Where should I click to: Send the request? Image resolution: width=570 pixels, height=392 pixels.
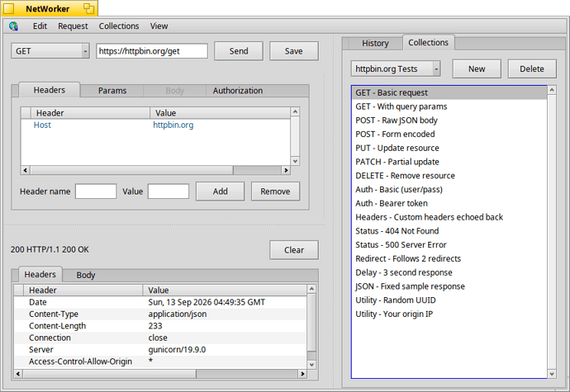point(239,51)
